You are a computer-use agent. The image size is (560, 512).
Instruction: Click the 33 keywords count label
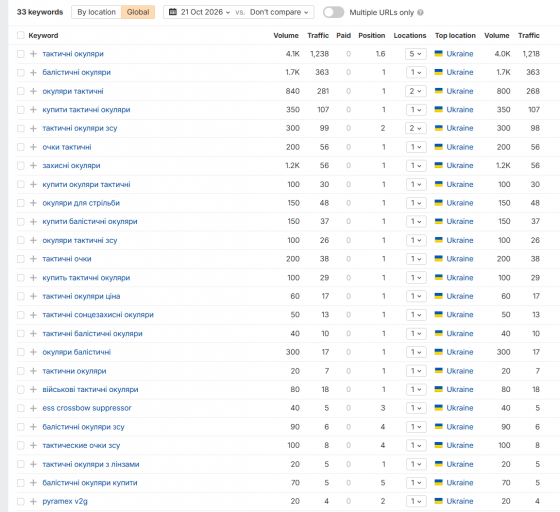tap(40, 12)
